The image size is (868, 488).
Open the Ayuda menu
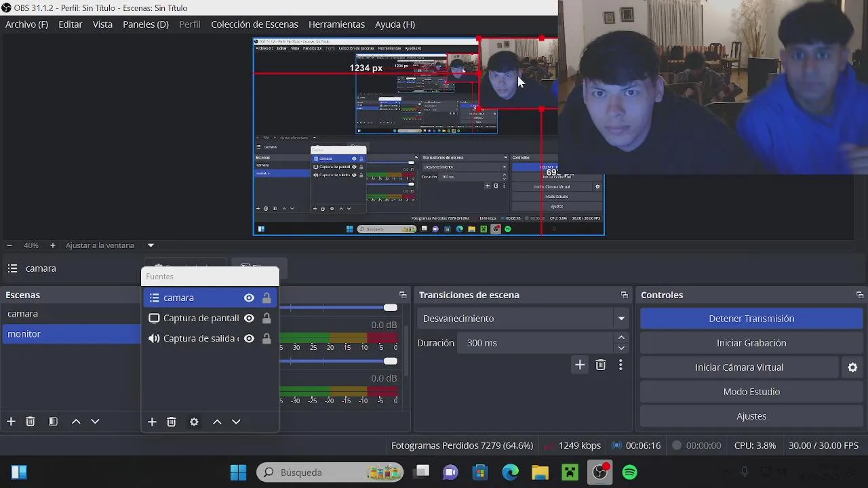(395, 24)
